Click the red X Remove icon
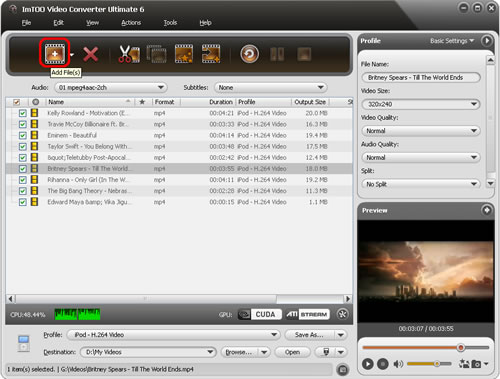The height and width of the screenshot is (379, 500). point(90,54)
